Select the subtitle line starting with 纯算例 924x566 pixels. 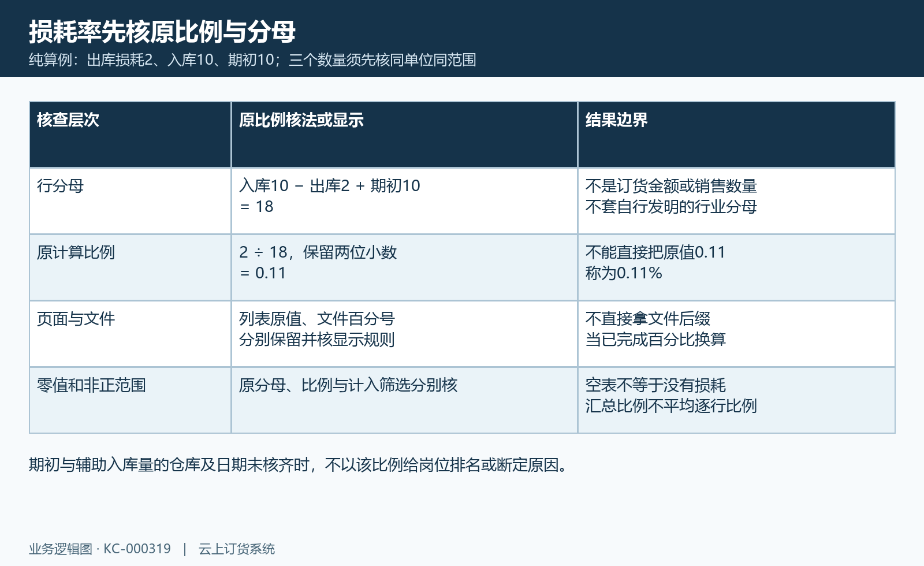252,60
